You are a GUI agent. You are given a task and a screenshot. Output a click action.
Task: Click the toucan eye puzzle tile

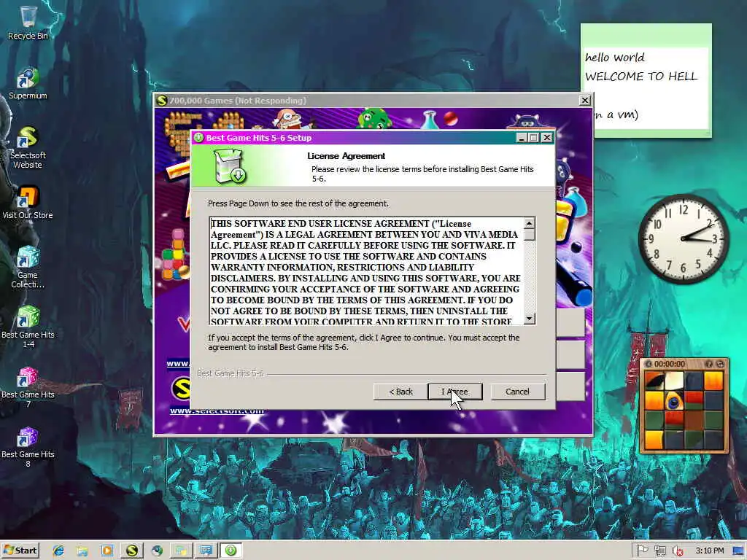click(674, 402)
